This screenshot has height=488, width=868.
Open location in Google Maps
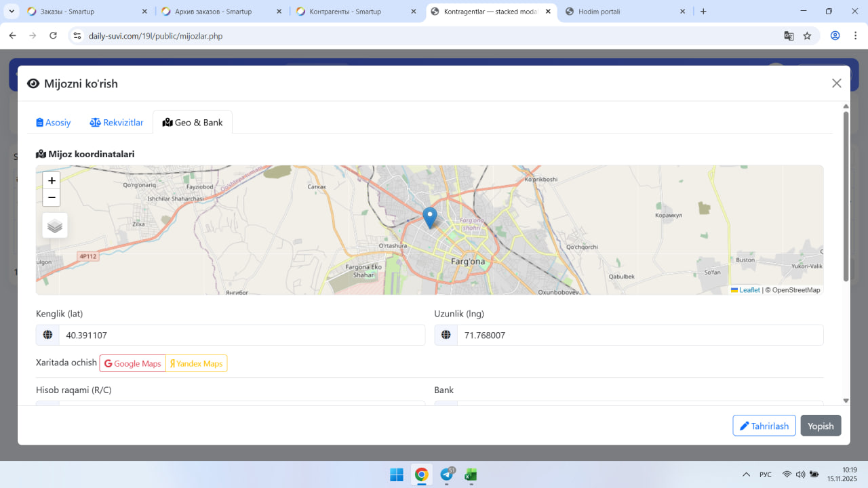[133, 364]
